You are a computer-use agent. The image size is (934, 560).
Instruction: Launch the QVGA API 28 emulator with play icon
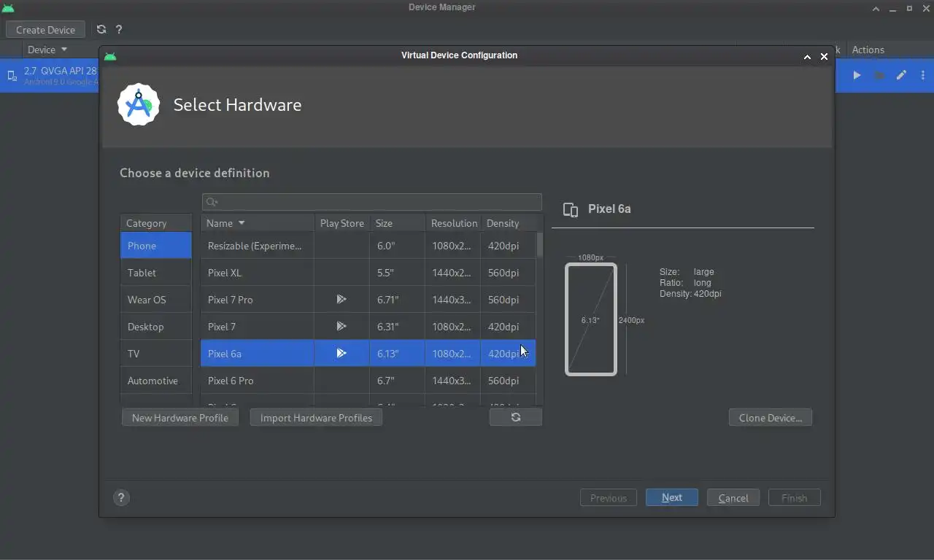click(x=857, y=75)
